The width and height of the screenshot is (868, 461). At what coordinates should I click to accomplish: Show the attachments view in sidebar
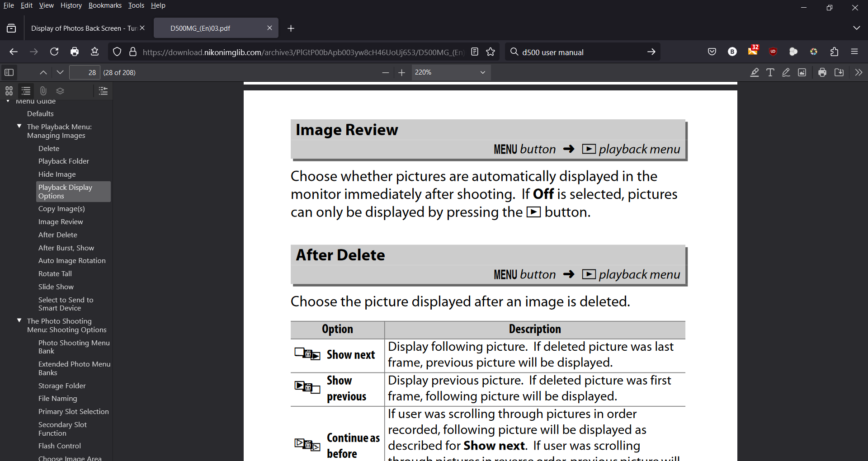tap(43, 91)
